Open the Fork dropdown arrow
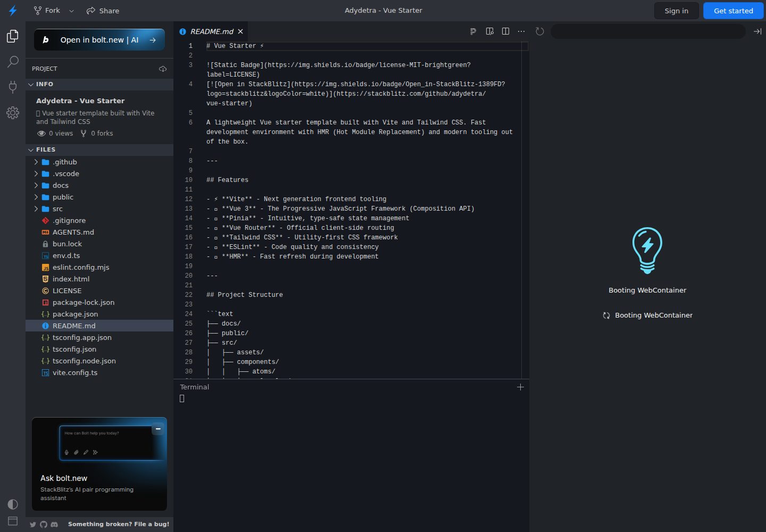The width and height of the screenshot is (766, 532). (71, 11)
